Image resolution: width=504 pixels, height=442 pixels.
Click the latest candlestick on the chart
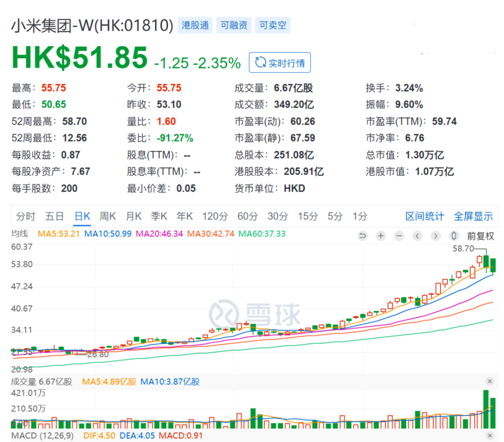(493, 265)
